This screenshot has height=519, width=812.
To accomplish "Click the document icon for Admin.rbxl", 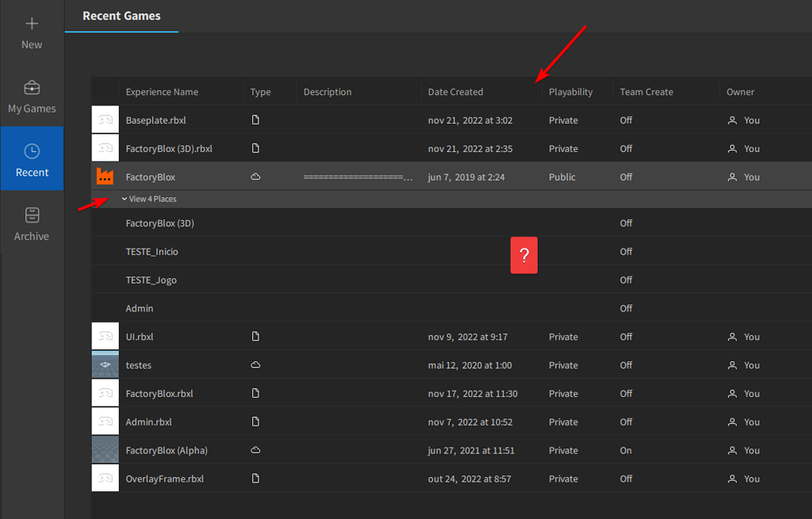I will click(x=255, y=422).
